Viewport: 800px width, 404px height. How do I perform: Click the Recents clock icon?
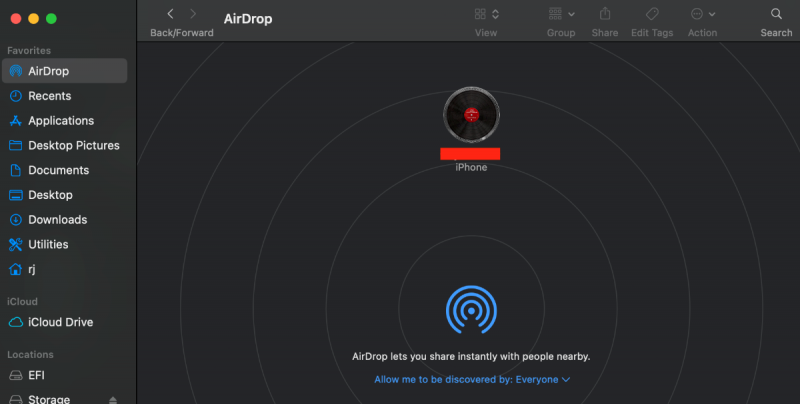coord(16,96)
